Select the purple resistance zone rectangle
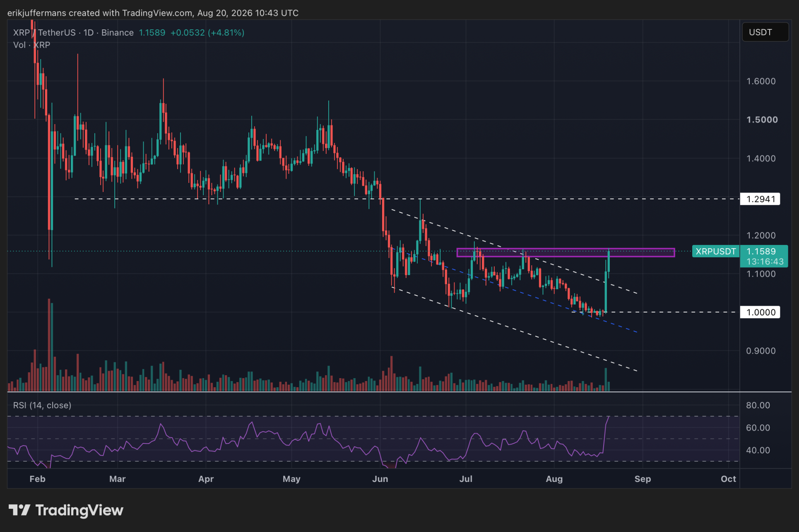 (566, 252)
